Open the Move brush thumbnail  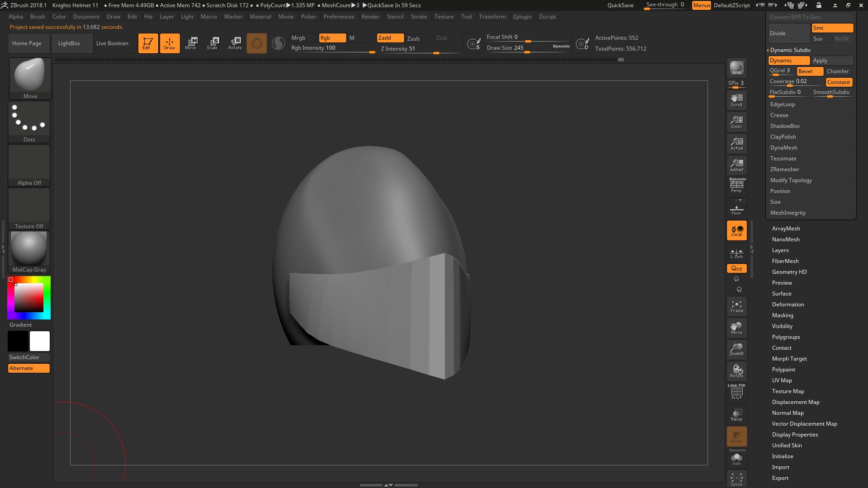[x=30, y=78]
